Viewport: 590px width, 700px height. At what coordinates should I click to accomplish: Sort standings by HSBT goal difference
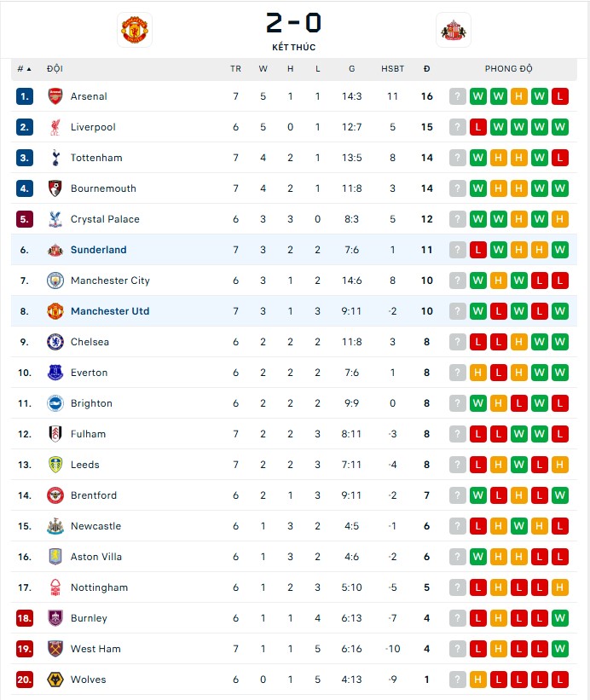tap(393, 68)
